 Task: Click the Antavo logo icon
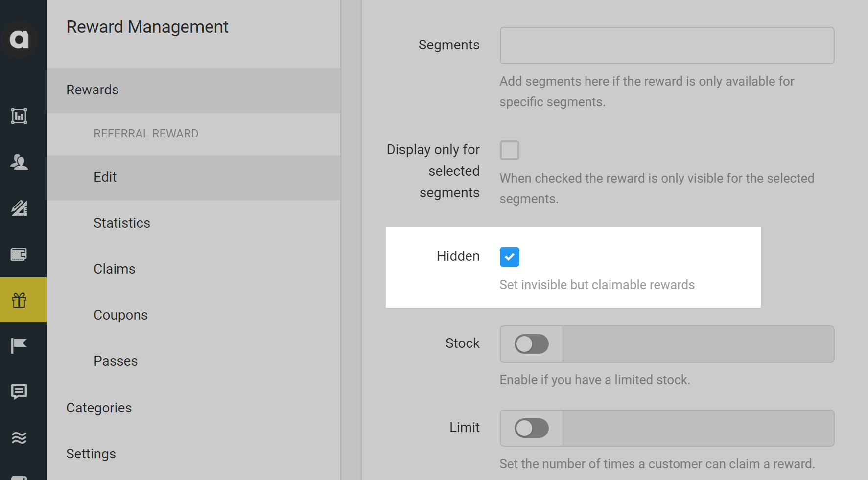click(20, 39)
